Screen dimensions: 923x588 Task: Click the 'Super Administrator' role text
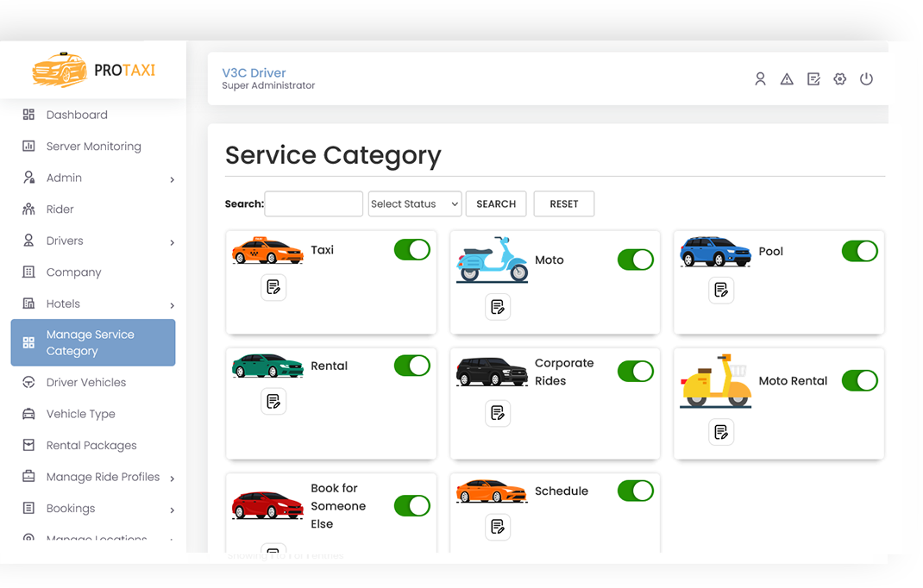click(268, 85)
